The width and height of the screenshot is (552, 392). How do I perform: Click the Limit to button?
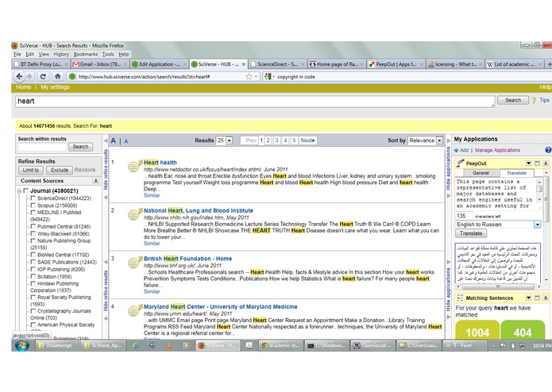tap(31, 170)
